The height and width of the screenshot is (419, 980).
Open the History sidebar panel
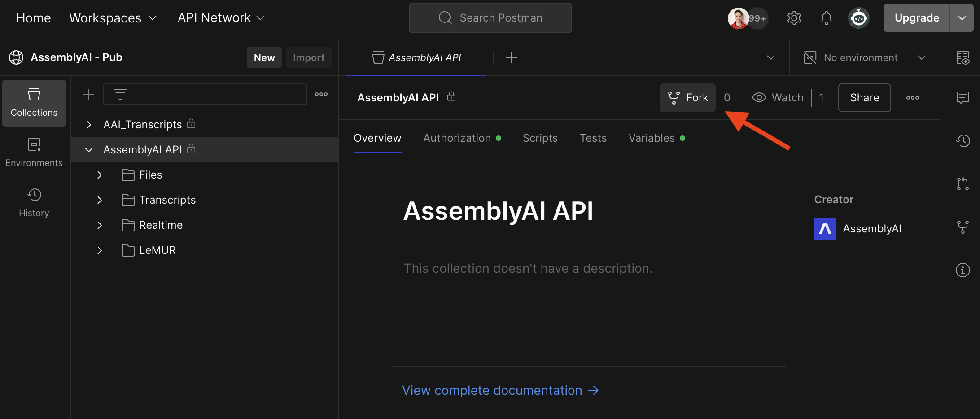(x=34, y=203)
